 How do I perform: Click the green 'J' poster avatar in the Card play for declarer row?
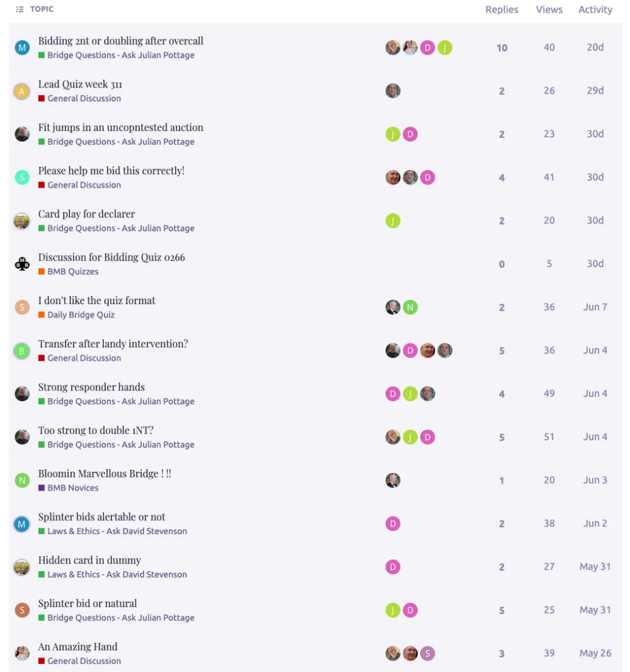[393, 220]
